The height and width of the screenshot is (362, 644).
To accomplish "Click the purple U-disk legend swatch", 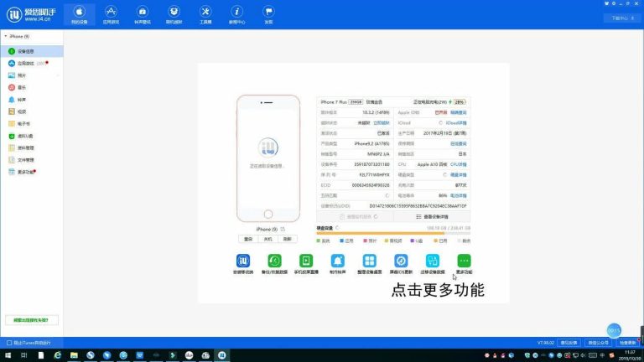I will [413, 241].
